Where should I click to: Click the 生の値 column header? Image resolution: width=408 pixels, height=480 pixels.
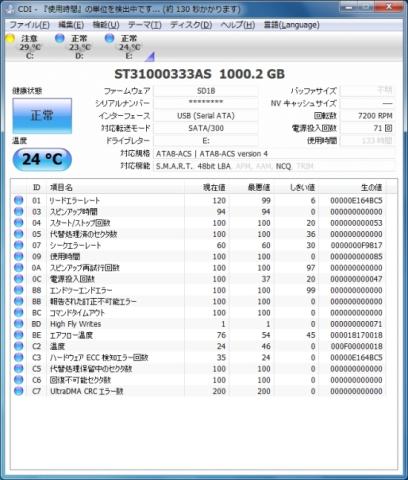pos(352,187)
